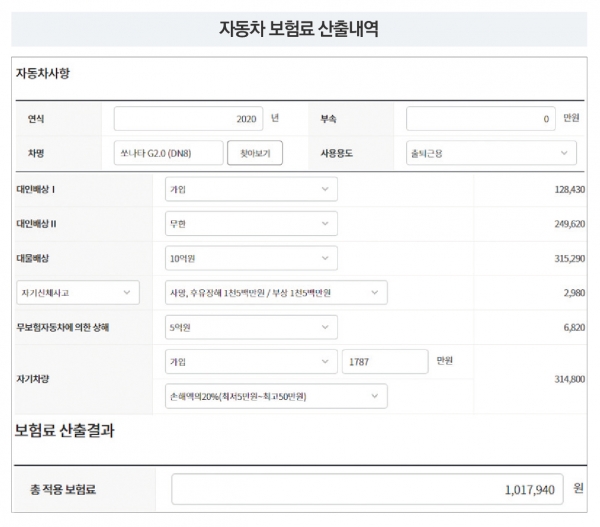600x527 pixels.
Task: Click the 연식 year input showing 2020
Action: [x=188, y=119]
